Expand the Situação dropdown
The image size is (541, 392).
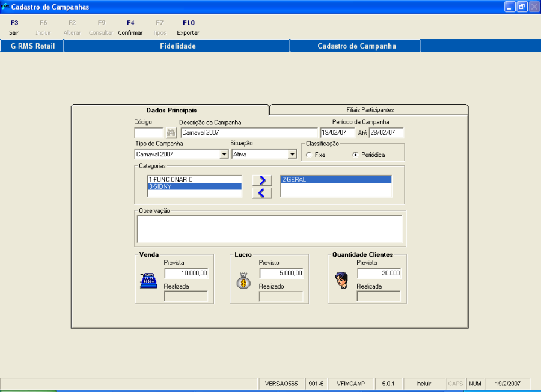click(x=292, y=155)
